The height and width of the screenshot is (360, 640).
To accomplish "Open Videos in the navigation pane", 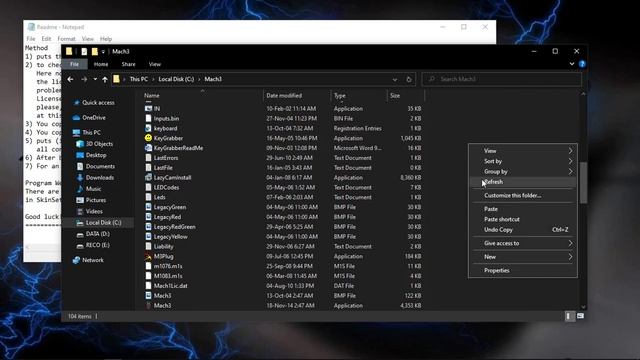I will pos(94,211).
